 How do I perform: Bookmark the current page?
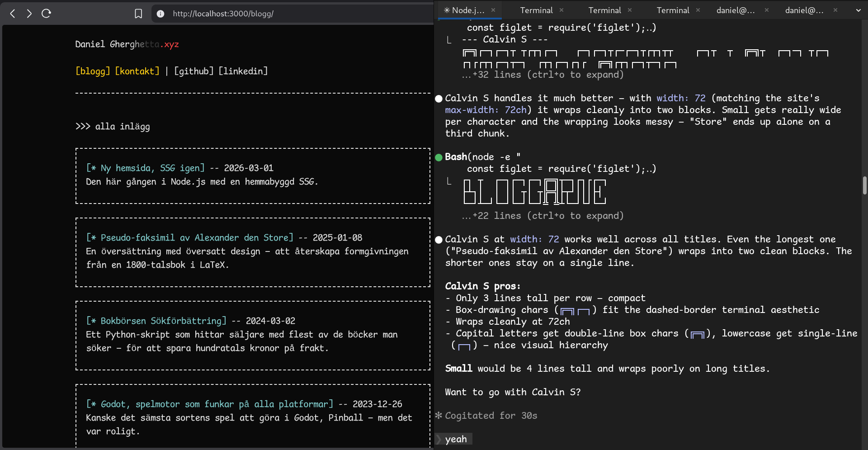tap(138, 14)
